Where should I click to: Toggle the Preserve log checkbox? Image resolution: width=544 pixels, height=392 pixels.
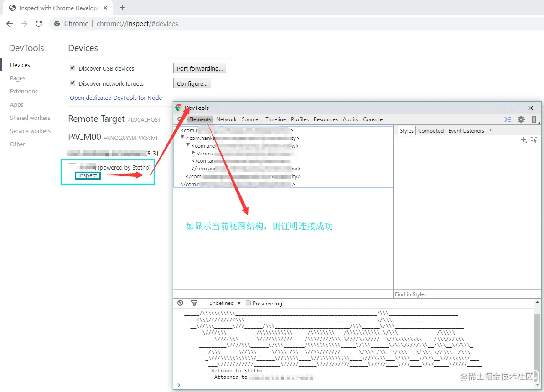pyautogui.click(x=248, y=303)
